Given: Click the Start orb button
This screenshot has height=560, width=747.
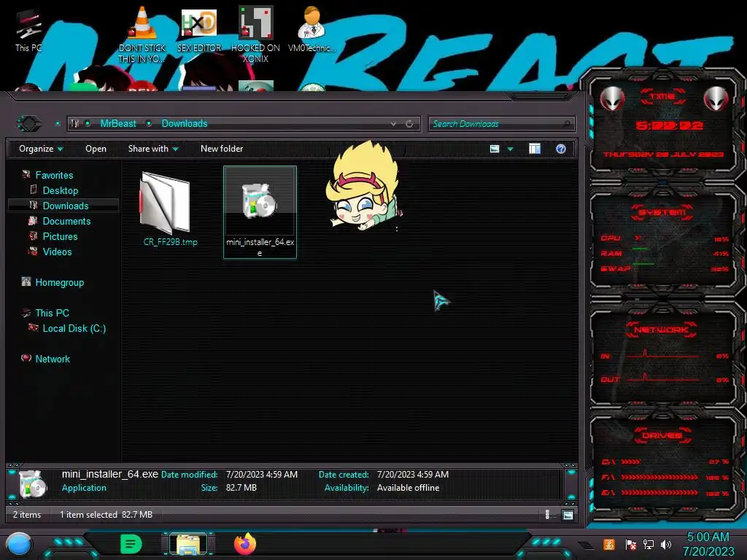Looking at the screenshot, I should coord(18,545).
